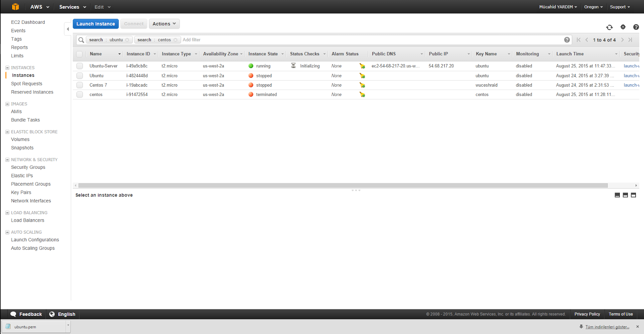The height and width of the screenshot is (334, 644).
Task: Select the Centos 7 instance checkbox
Action: (80, 85)
